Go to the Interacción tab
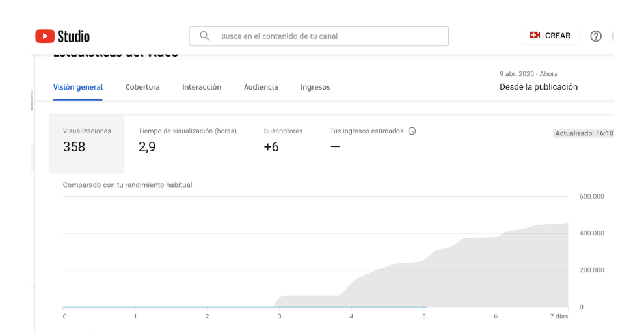 point(202,87)
